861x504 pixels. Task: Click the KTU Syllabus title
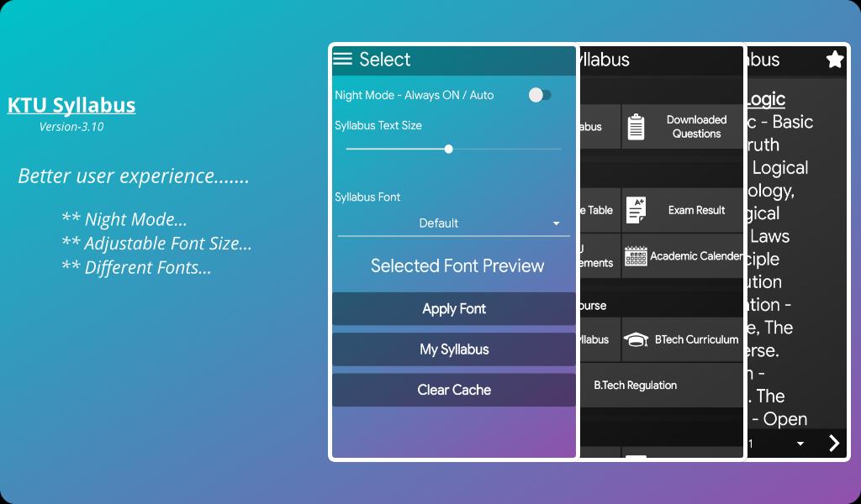point(71,105)
